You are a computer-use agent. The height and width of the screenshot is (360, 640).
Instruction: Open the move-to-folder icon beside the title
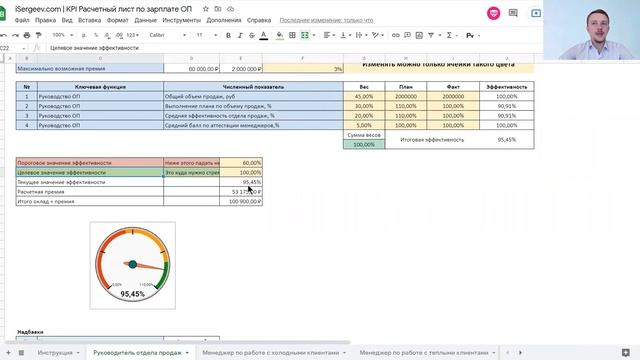click(218, 9)
